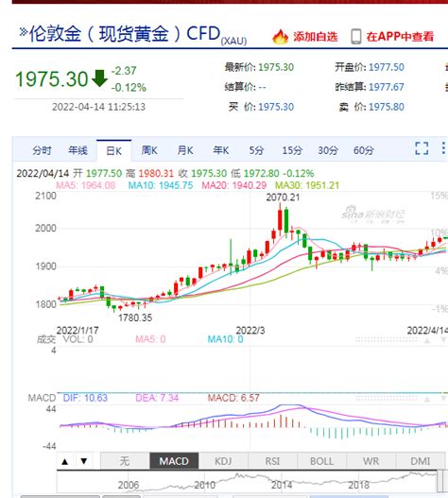448x498 pixels.
Task: Click 添加自选 to add to watchlist
Action: point(315,37)
